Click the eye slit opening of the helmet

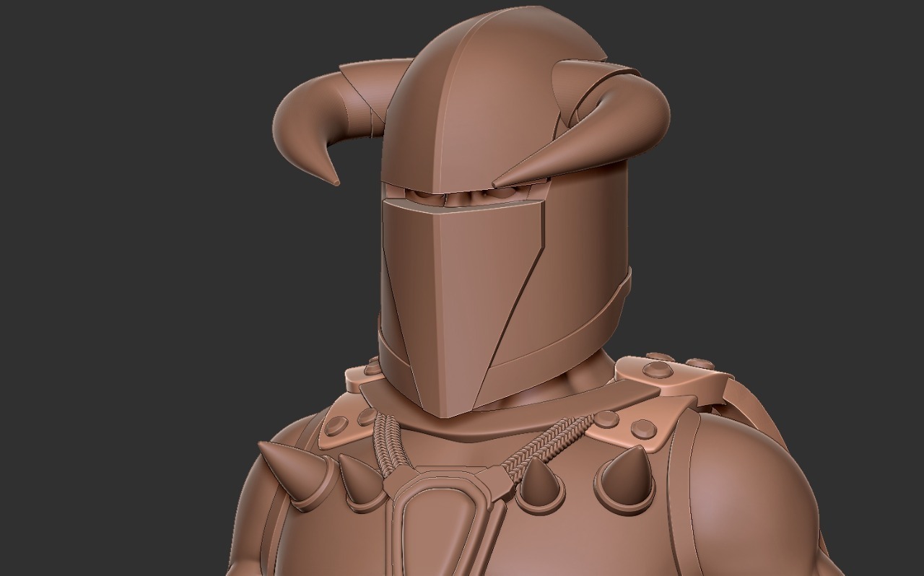[466, 195]
